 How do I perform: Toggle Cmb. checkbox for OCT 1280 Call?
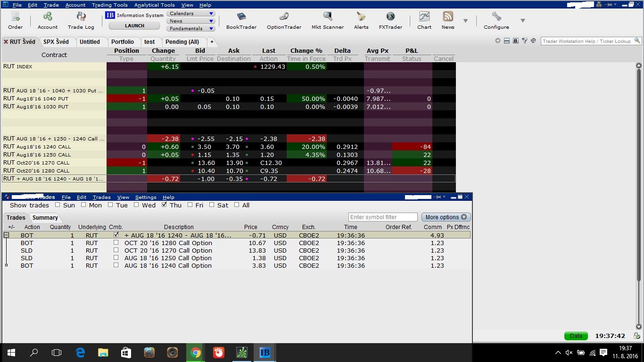pyautogui.click(x=116, y=243)
